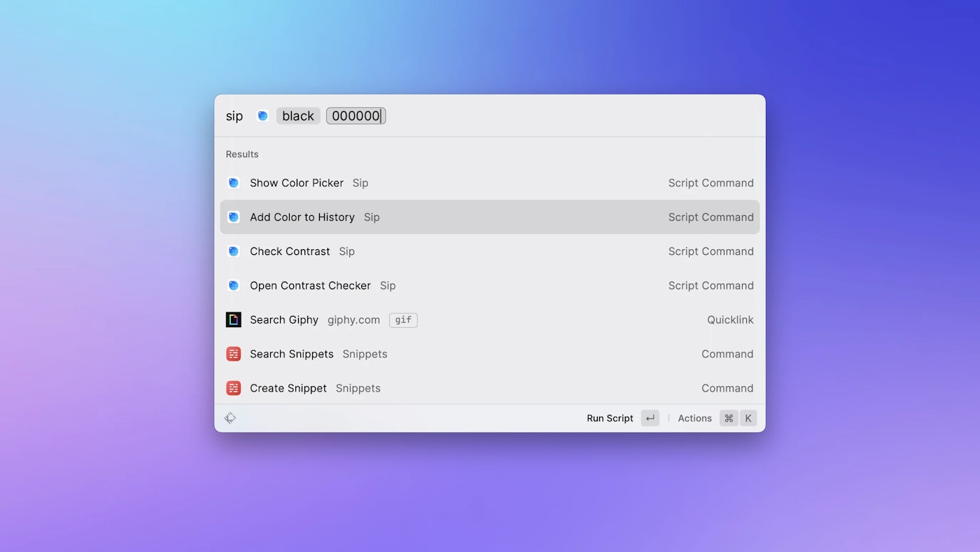980x552 pixels.
Task: Click the 'Results' section heading
Action: coord(242,154)
